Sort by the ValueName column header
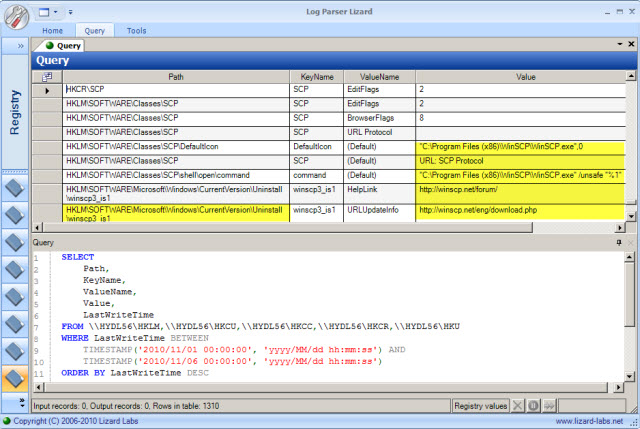The image size is (640, 429). (379, 77)
